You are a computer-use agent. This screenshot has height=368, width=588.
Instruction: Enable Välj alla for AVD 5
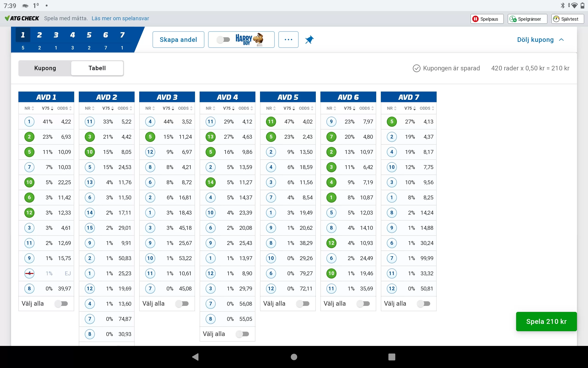(x=303, y=304)
